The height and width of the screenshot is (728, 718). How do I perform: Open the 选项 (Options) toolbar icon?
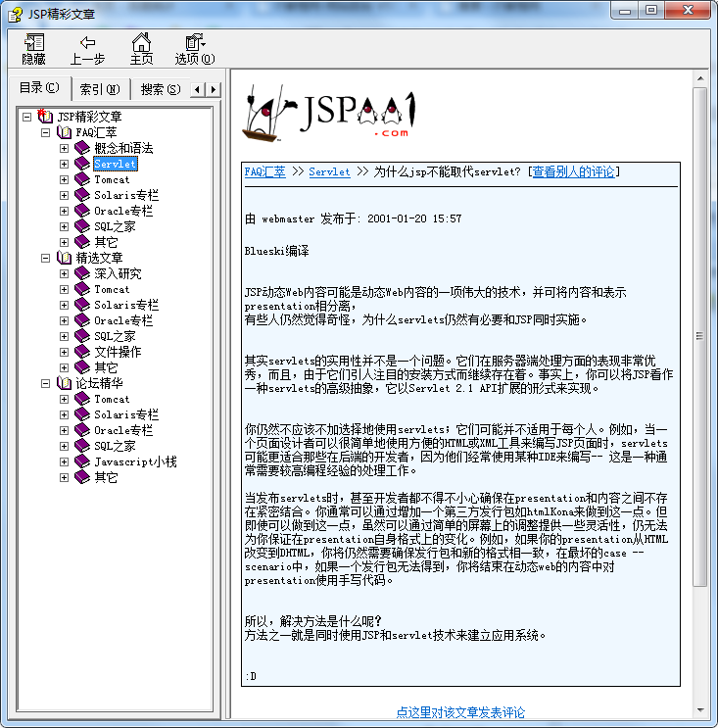click(x=194, y=42)
